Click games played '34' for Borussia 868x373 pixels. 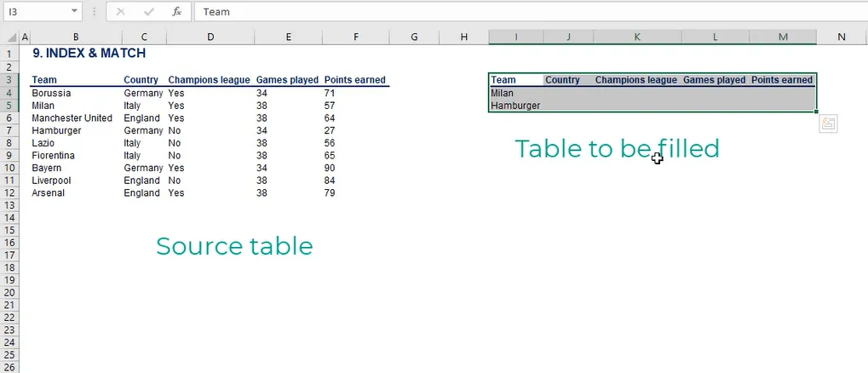coord(262,93)
